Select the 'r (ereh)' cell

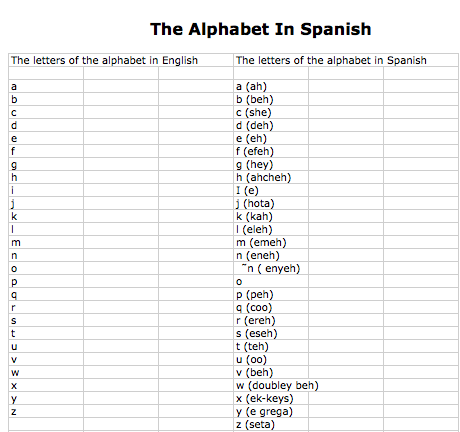coord(271,320)
